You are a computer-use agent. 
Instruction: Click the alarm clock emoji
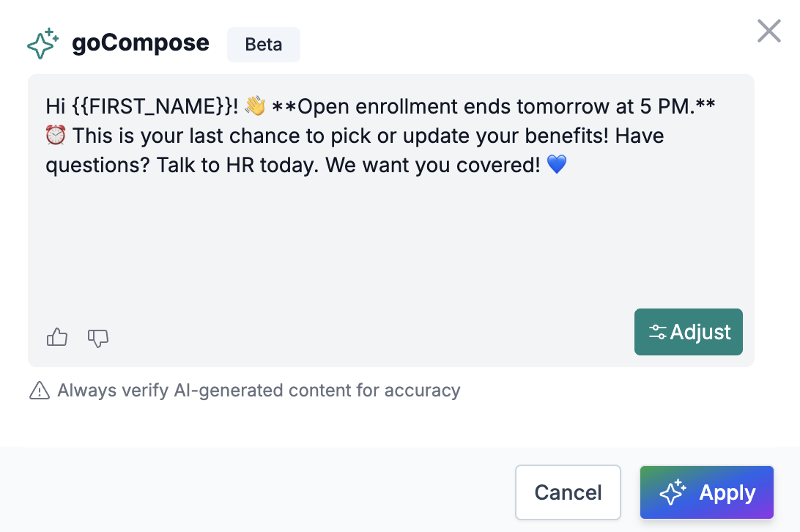tap(56, 136)
